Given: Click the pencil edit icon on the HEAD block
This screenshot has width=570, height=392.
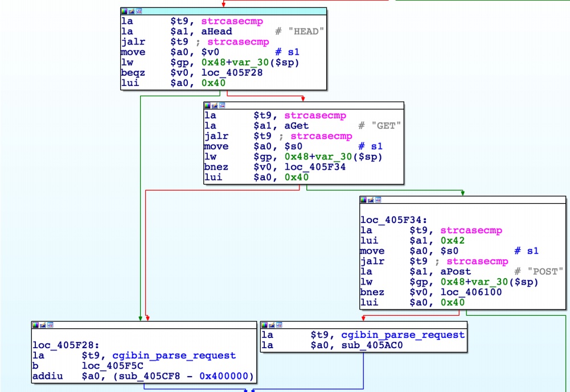Looking at the screenshot, I should (132, 11).
